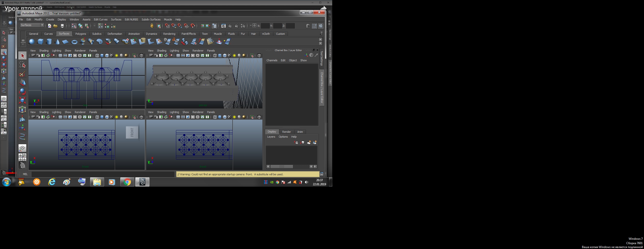The image size is (644, 249).
Task: Open Google Chrome from taskbar
Action: (127, 182)
